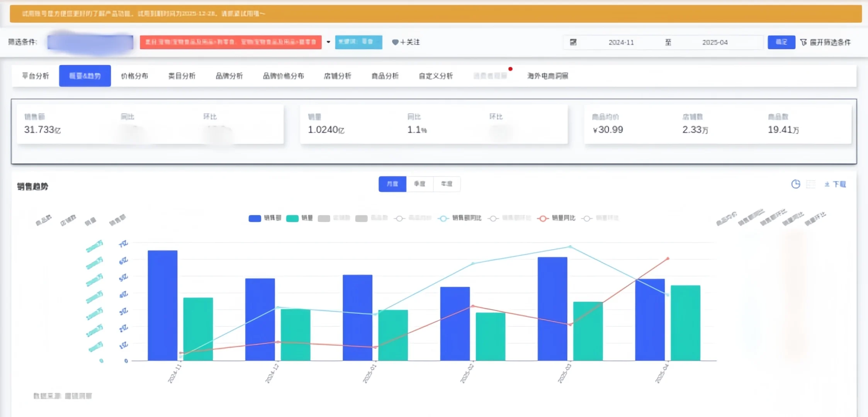Select the 季度 period button
The height and width of the screenshot is (417, 868).
coord(420,184)
